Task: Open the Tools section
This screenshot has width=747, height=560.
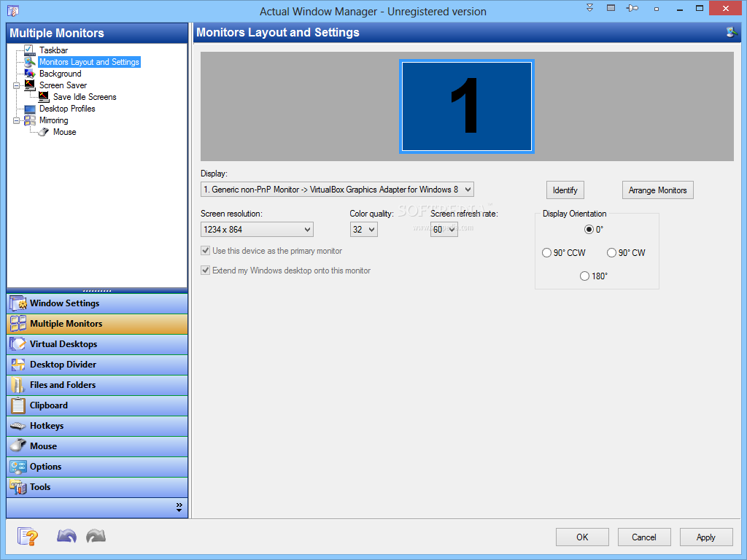Action: click(97, 487)
